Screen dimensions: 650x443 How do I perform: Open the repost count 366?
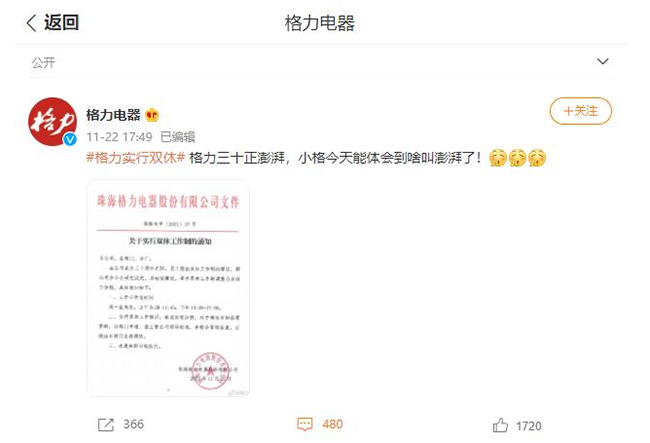point(133,424)
